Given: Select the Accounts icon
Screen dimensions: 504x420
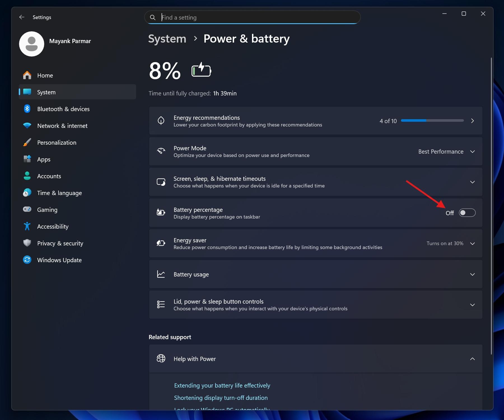Looking at the screenshot, I should 27,176.
